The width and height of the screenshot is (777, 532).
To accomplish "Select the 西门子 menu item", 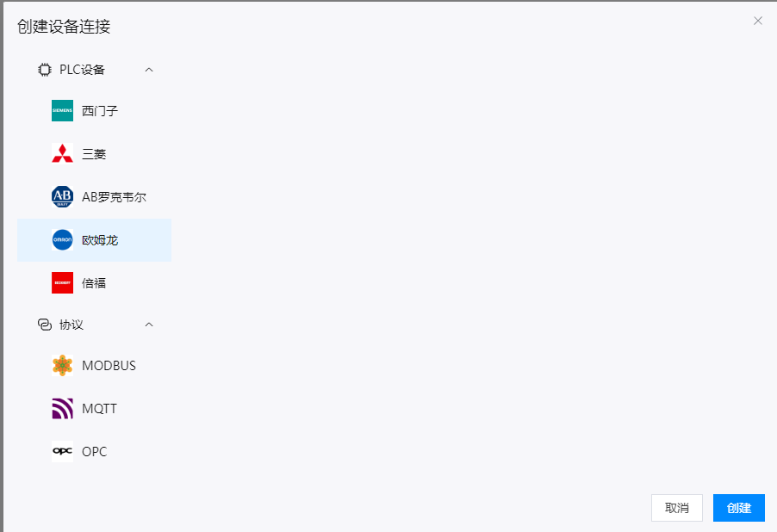I will click(94, 110).
